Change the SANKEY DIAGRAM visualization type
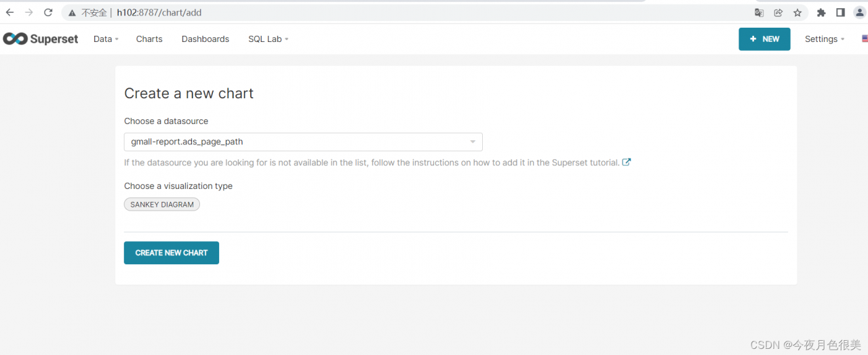 pos(162,204)
